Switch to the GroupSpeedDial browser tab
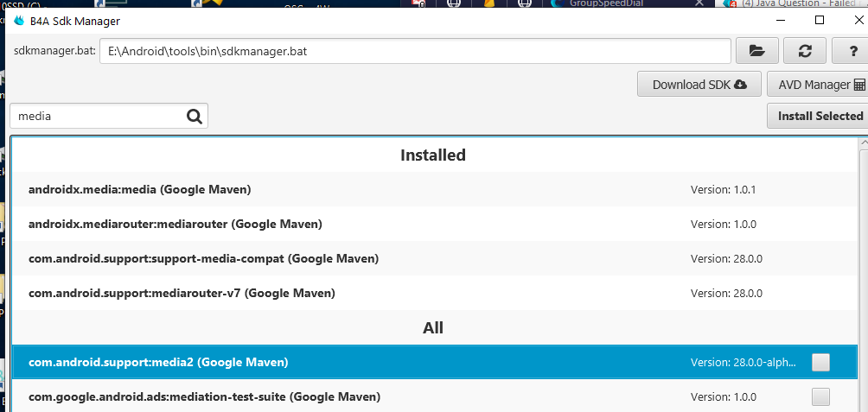868x412 pixels. pyautogui.click(x=605, y=3)
